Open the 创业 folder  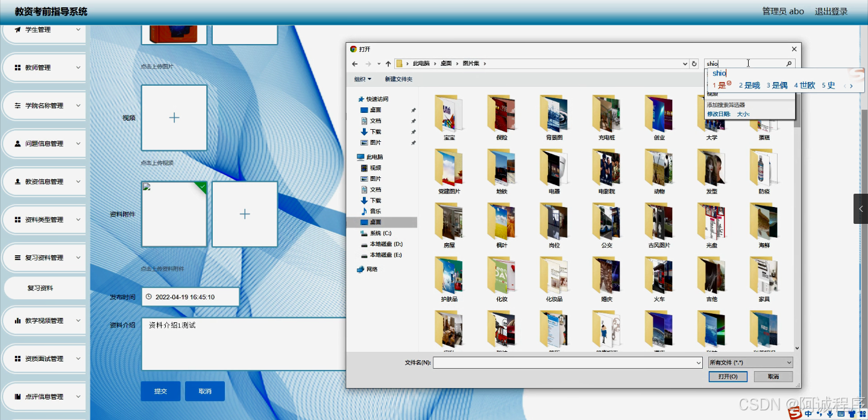coord(659,118)
